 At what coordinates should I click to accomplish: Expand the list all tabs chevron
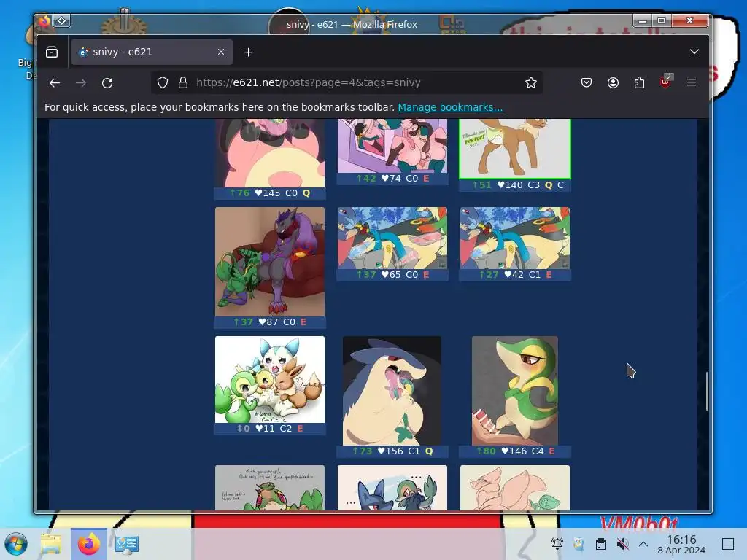click(x=694, y=52)
